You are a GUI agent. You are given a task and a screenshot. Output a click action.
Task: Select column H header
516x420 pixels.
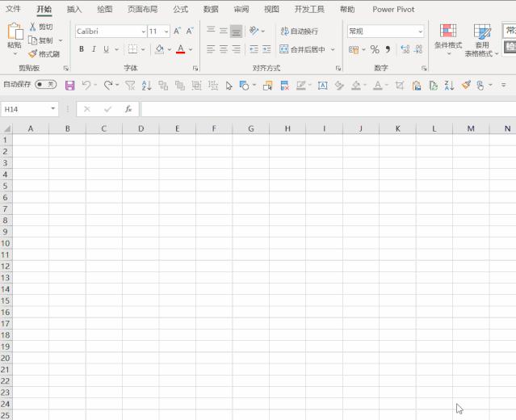(287, 128)
